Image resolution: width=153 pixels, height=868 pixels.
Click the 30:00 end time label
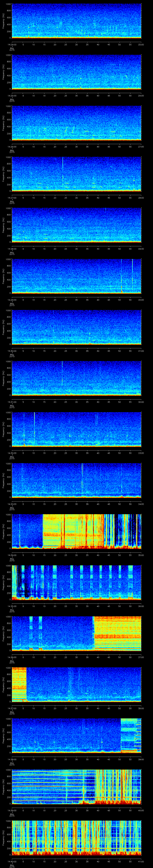141,300
